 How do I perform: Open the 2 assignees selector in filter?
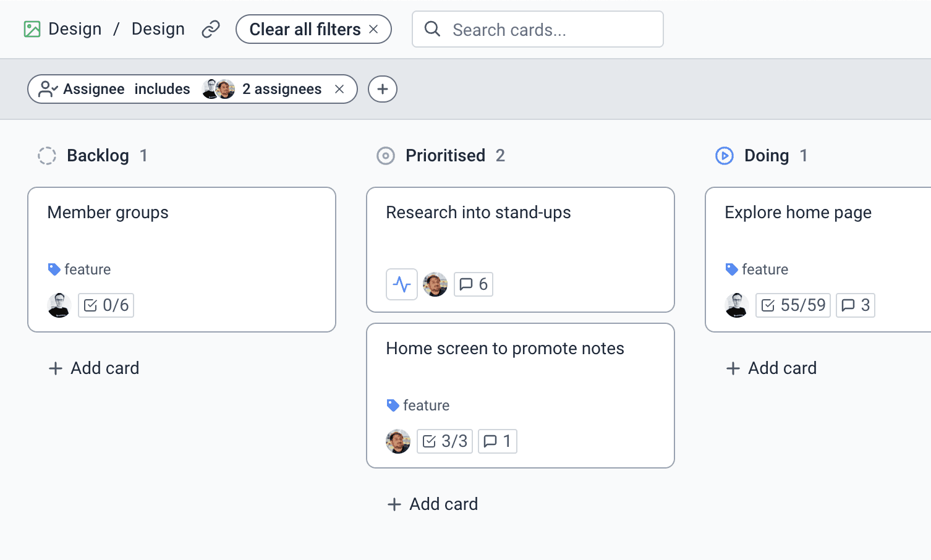click(x=262, y=89)
